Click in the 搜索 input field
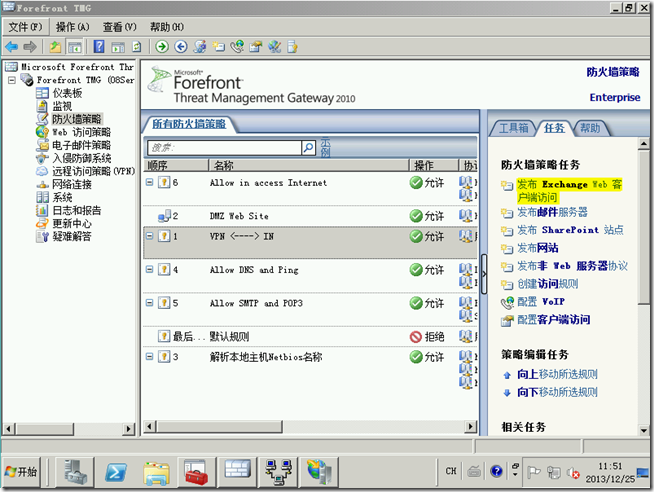Image resolution: width=654 pixels, height=492 pixels. (224, 148)
